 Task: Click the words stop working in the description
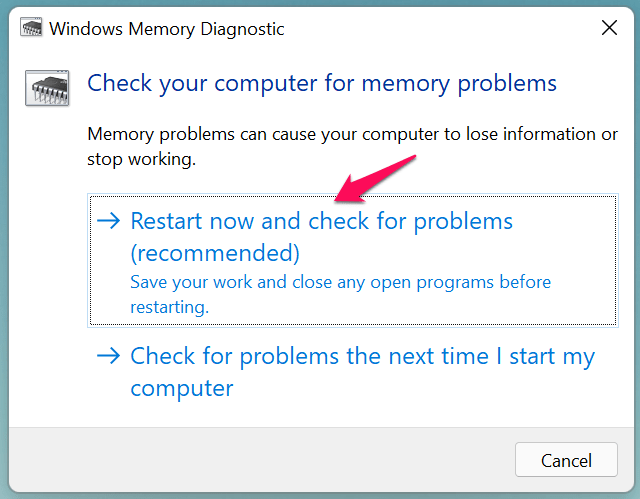click(x=140, y=159)
